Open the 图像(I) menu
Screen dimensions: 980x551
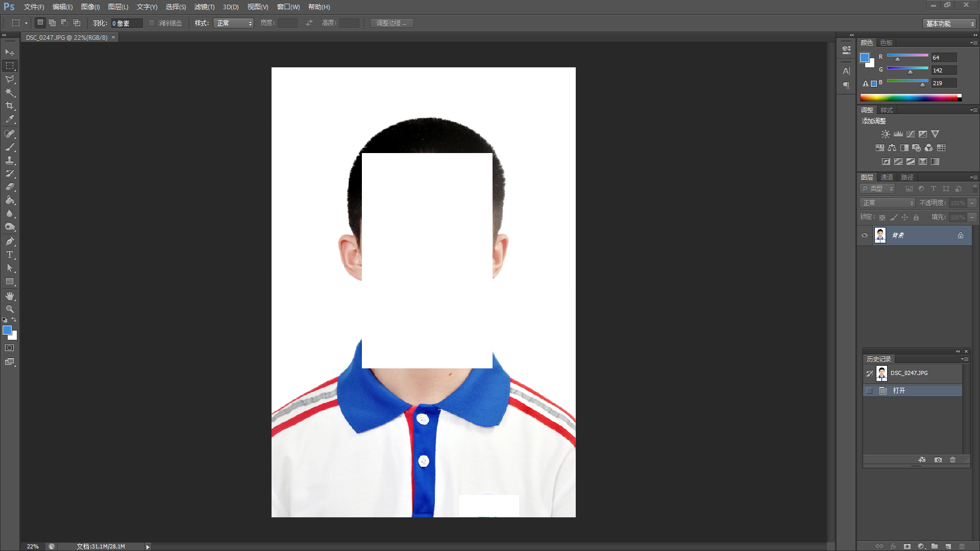pos(90,7)
